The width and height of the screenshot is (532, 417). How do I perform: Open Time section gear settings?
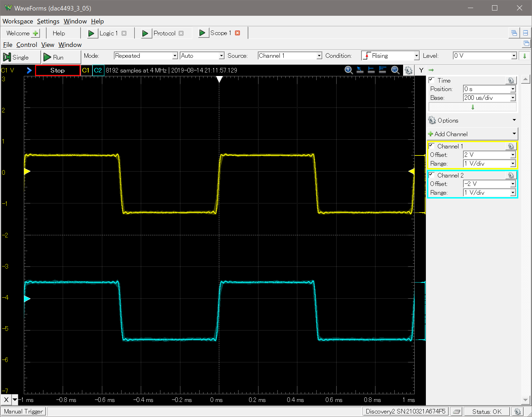point(511,81)
